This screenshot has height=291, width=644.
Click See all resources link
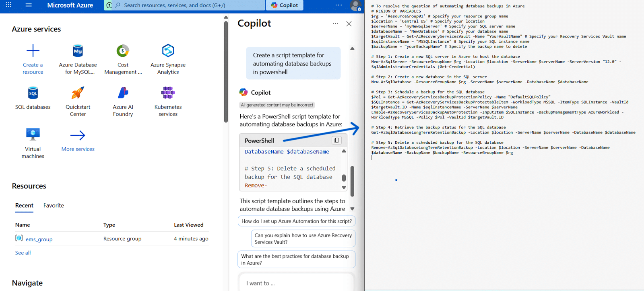click(x=23, y=253)
